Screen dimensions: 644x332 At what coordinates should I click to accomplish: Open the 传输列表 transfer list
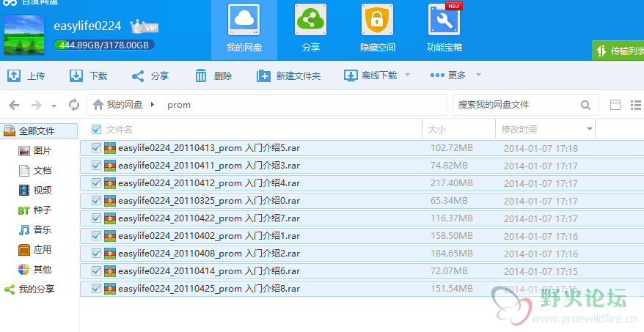(618, 51)
